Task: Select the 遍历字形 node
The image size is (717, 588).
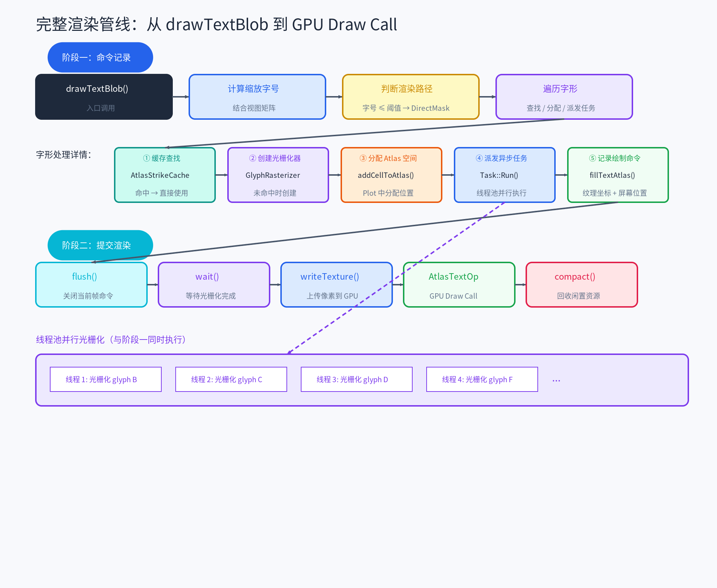Action: [564, 96]
